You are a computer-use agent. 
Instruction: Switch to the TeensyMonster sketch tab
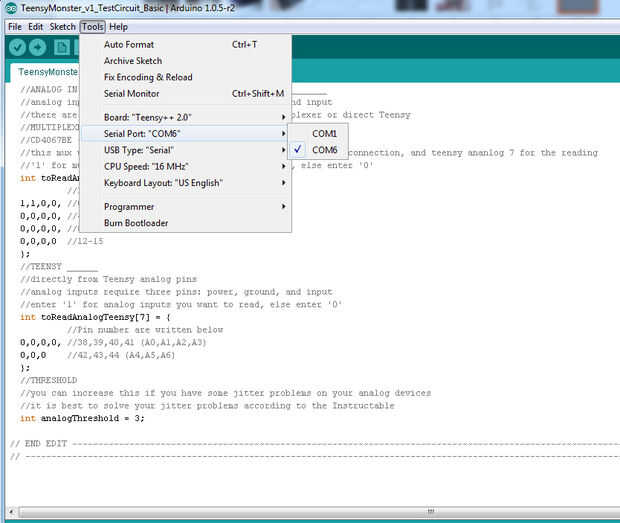[x=45, y=72]
